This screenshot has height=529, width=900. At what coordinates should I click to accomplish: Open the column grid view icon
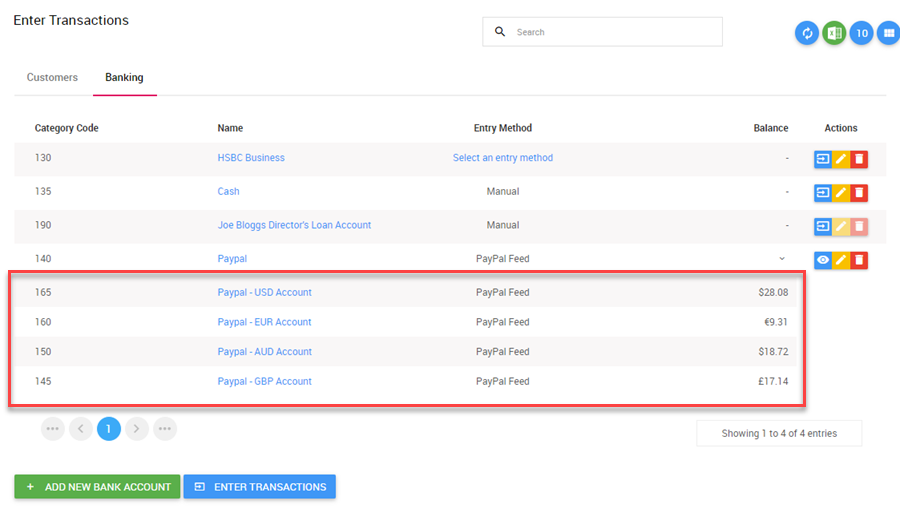[x=889, y=33]
